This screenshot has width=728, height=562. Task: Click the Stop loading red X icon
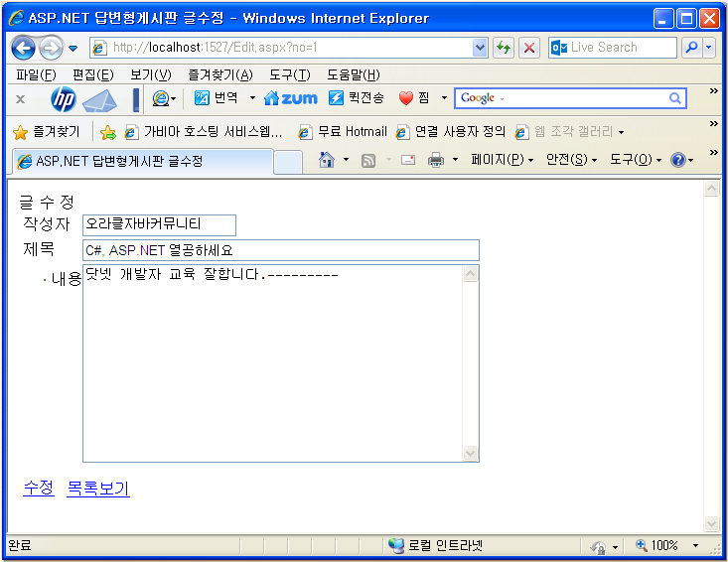coord(528,48)
